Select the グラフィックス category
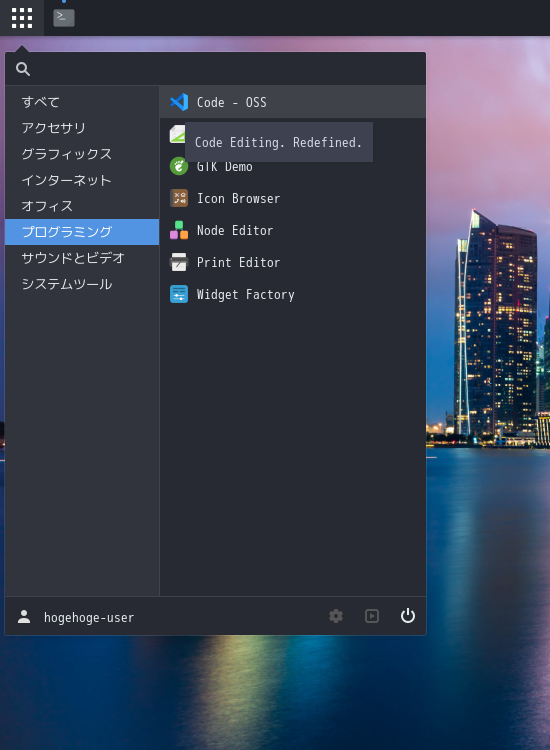The width and height of the screenshot is (550, 750). click(82, 154)
